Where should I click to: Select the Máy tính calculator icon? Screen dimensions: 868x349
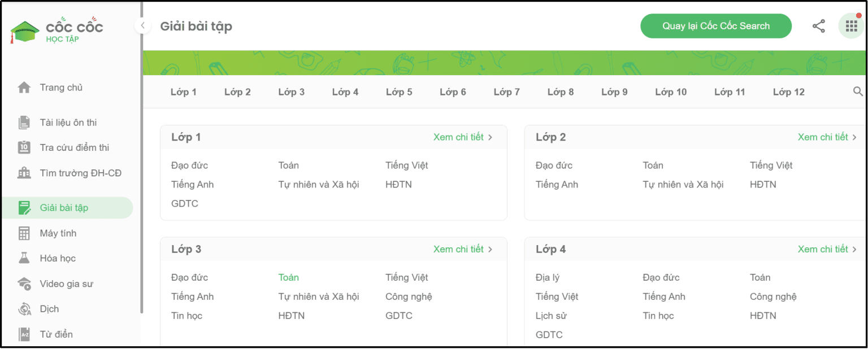click(23, 233)
